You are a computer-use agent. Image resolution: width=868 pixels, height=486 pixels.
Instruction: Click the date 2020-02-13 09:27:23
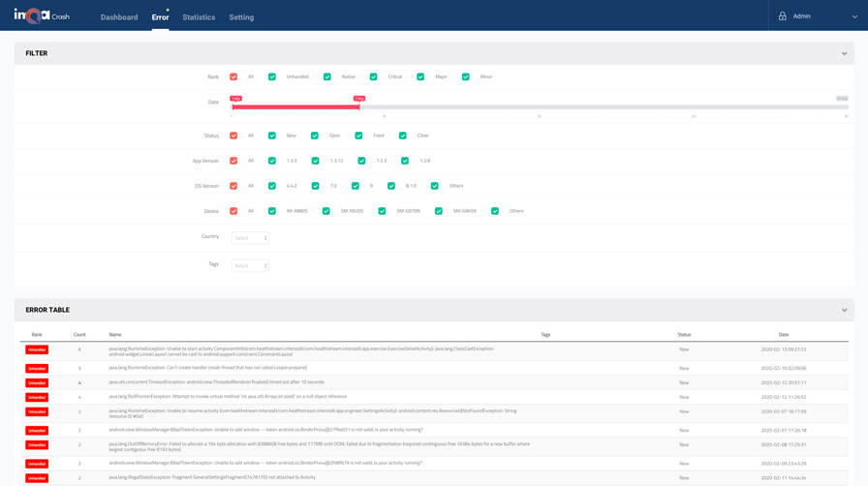[x=784, y=349]
